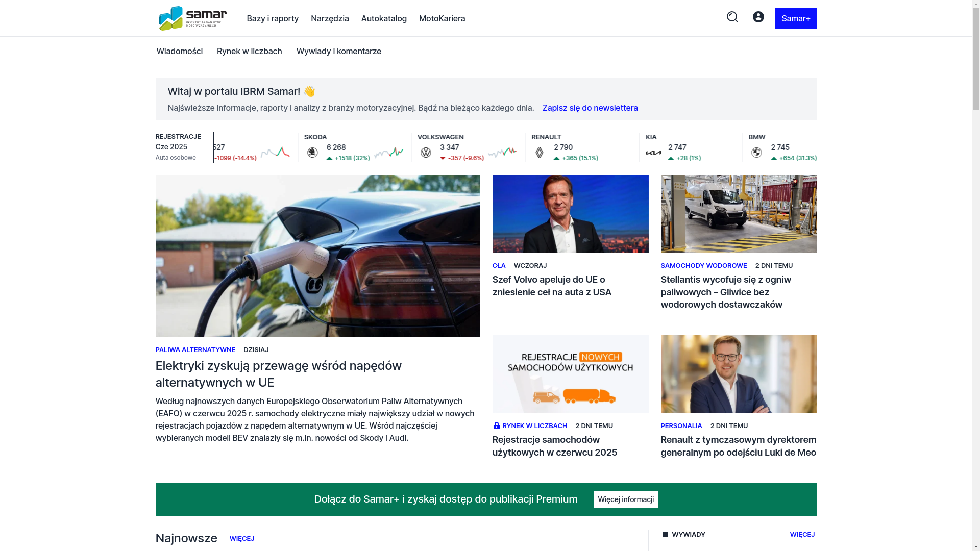
Task: Open Stellantis wycofuje się article headline
Action: pyautogui.click(x=725, y=292)
